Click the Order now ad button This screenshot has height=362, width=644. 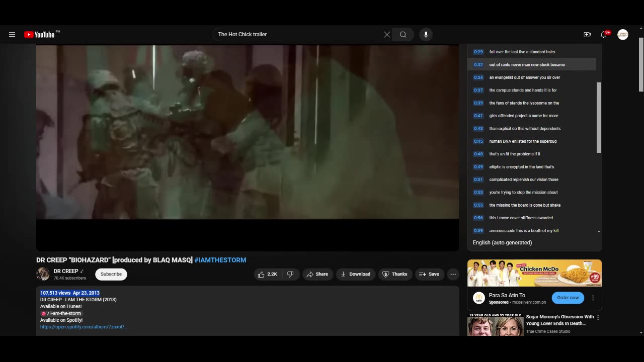[x=568, y=298]
